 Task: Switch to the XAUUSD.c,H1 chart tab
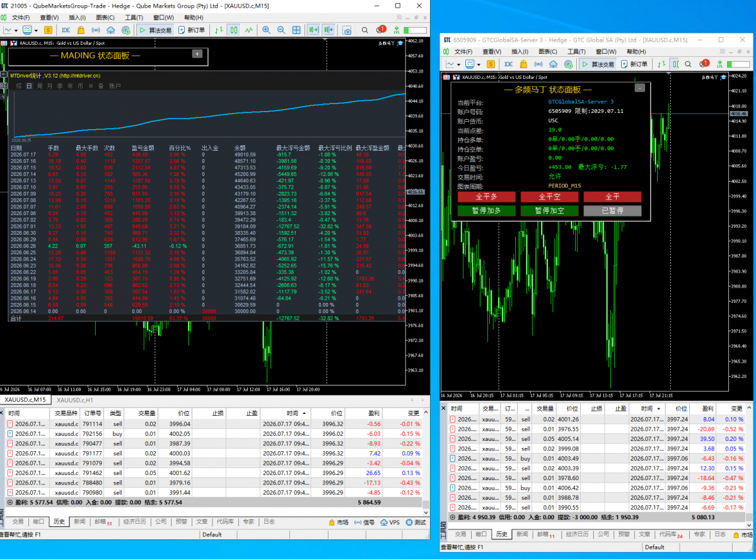click(x=75, y=400)
